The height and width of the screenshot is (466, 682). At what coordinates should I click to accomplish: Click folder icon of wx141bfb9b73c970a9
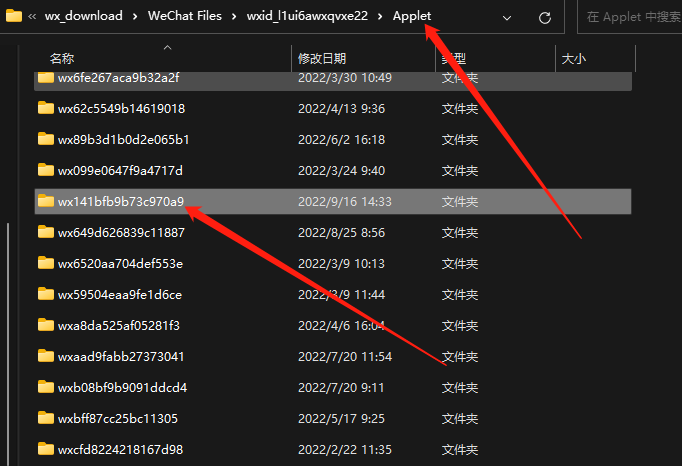[46, 201]
